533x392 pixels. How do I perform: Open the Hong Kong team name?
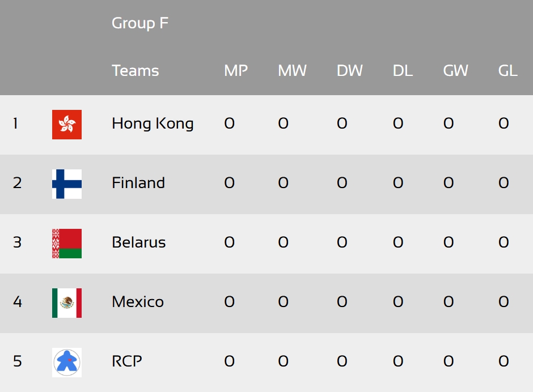click(153, 123)
